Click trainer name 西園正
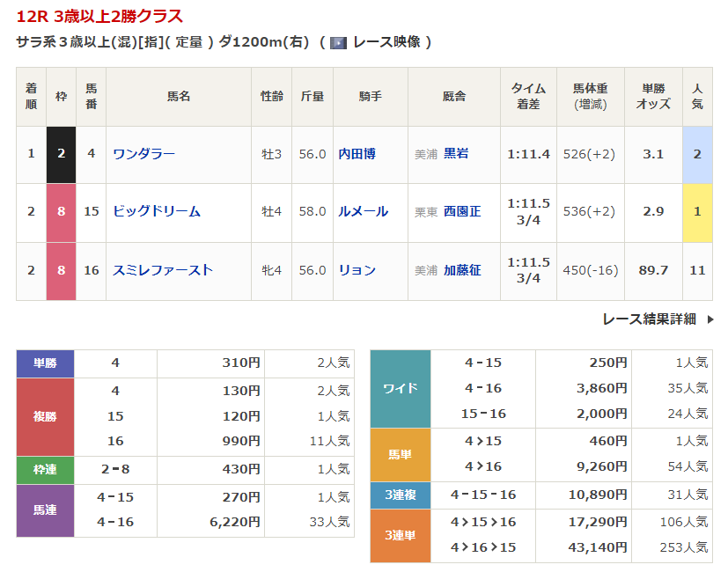The height and width of the screenshot is (572, 728). click(462, 212)
